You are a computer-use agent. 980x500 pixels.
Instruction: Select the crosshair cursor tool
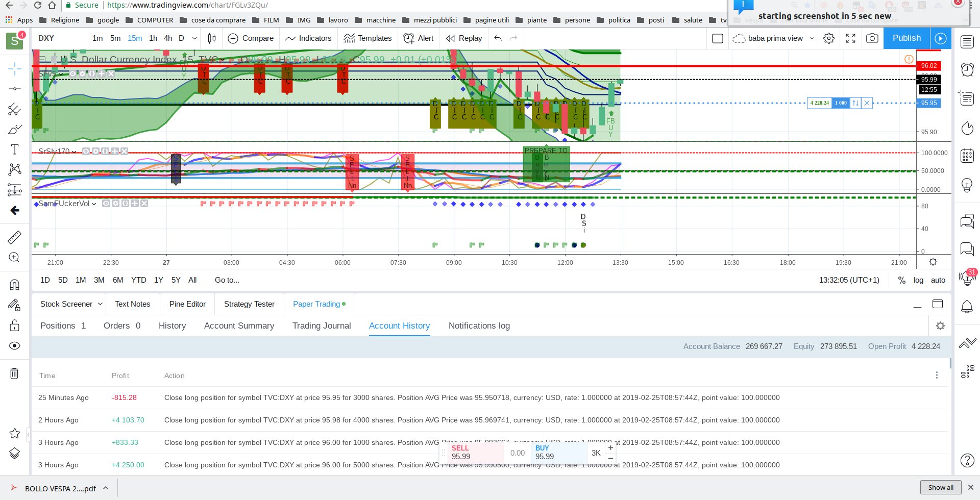coord(15,68)
